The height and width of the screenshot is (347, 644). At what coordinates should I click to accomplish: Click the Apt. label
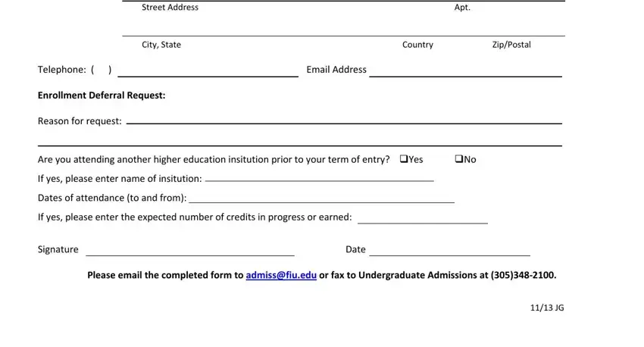462,8
